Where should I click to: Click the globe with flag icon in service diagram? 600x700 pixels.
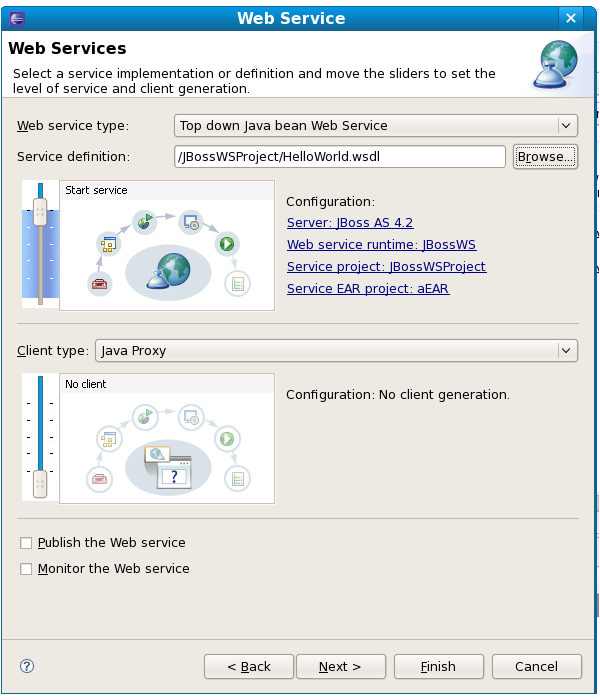(147, 221)
